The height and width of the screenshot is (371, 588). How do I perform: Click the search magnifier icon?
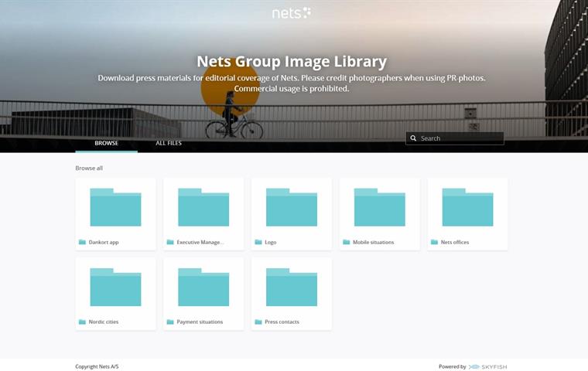413,138
